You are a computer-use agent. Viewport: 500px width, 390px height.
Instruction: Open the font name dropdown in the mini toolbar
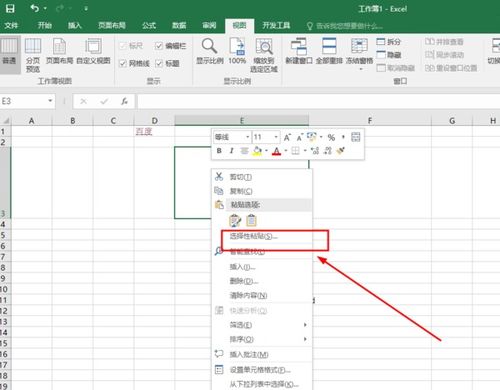click(247, 137)
